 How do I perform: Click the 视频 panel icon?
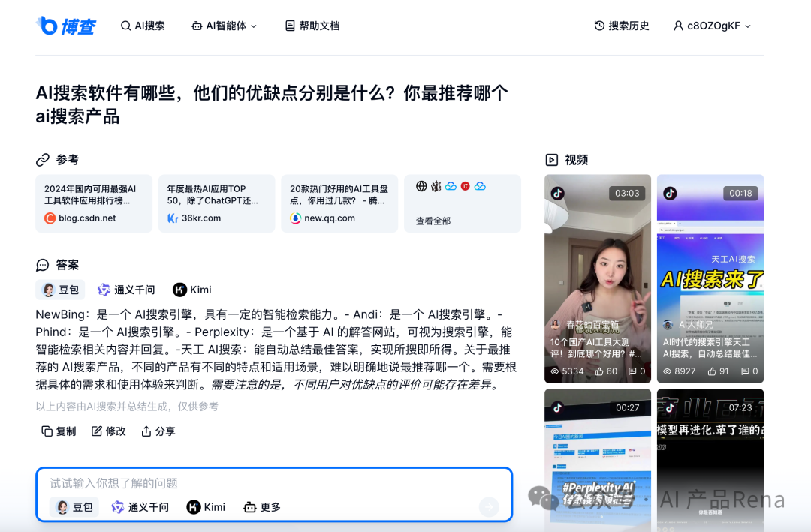click(551, 159)
